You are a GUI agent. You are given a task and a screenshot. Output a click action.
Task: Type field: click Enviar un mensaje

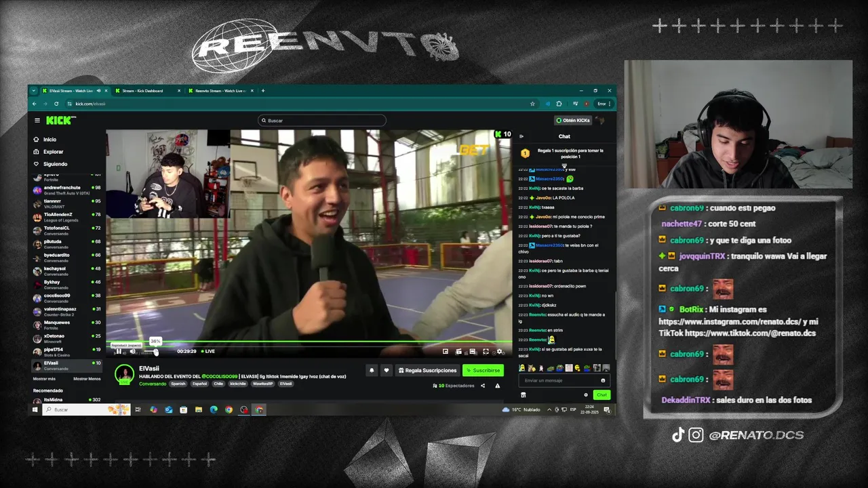pyautogui.click(x=563, y=380)
